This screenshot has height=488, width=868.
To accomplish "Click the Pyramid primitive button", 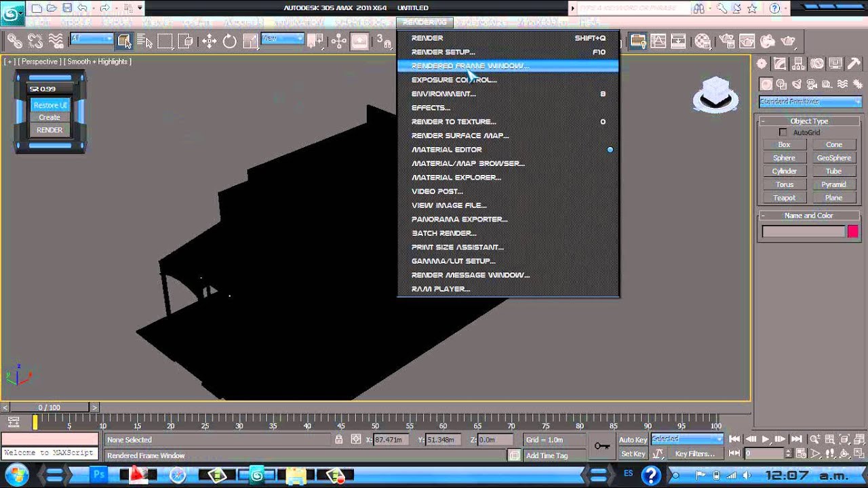I will click(833, 184).
